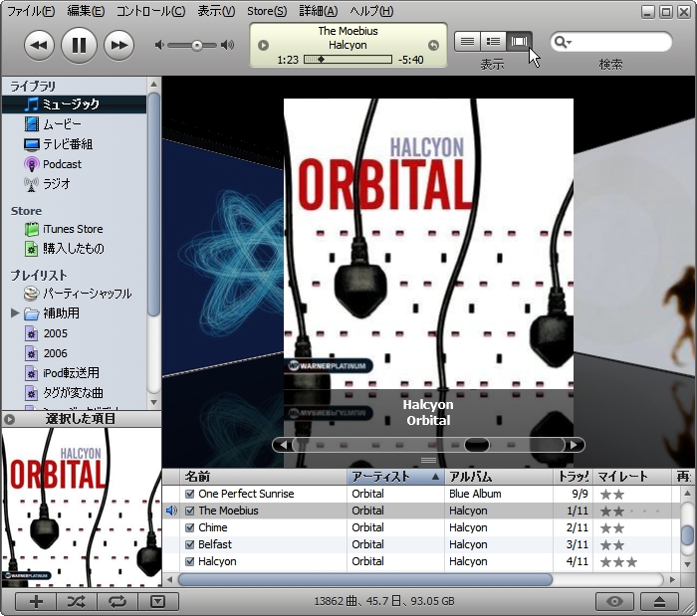Click the central Orbital Halcyon cover
This screenshot has width=697, height=616.
click(x=428, y=244)
